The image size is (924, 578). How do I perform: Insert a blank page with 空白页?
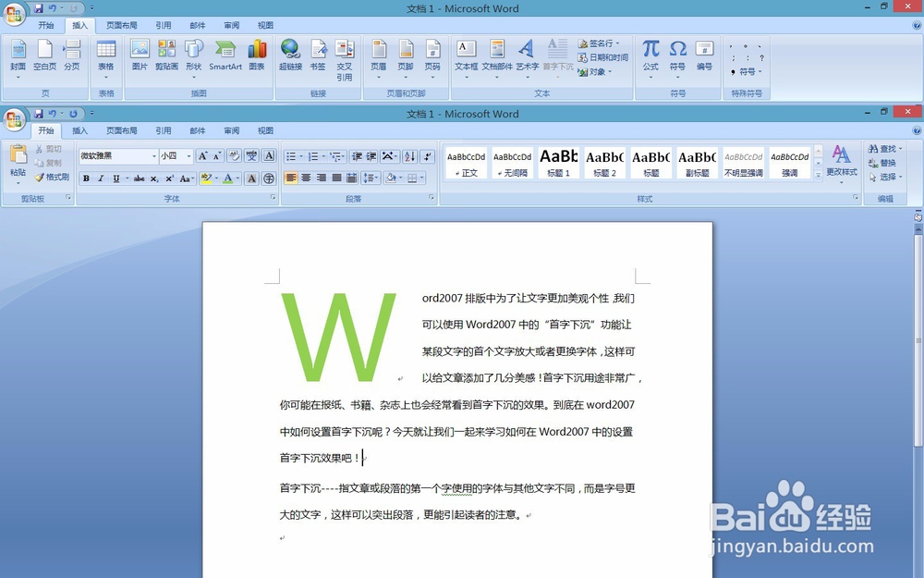tap(44, 56)
